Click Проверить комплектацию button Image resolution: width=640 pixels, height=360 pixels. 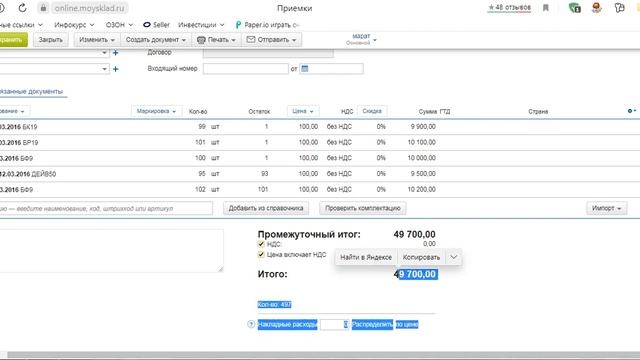(362, 208)
